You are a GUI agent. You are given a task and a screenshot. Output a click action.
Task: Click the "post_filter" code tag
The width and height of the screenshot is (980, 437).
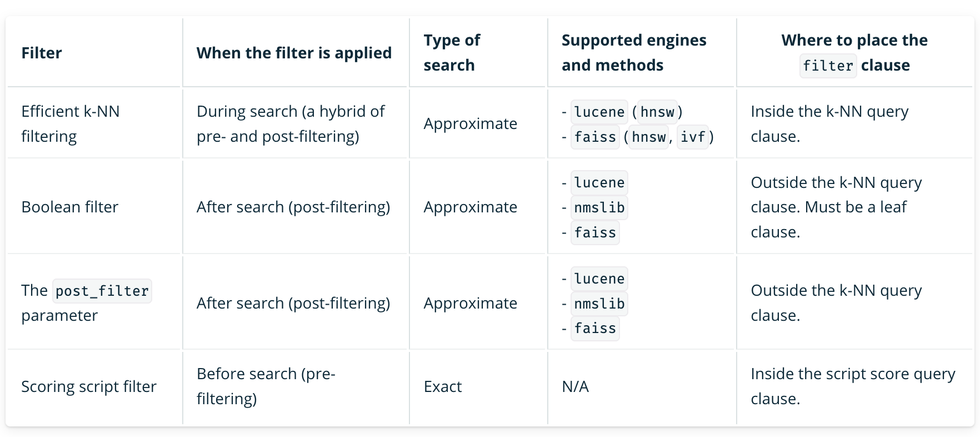pos(102,291)
